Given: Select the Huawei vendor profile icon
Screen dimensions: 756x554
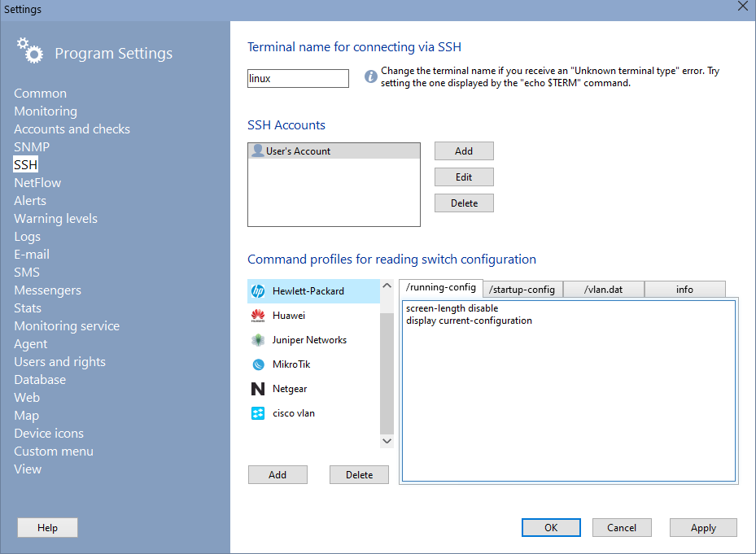Looking at the screenshot, I should click(x=257, y=315).
